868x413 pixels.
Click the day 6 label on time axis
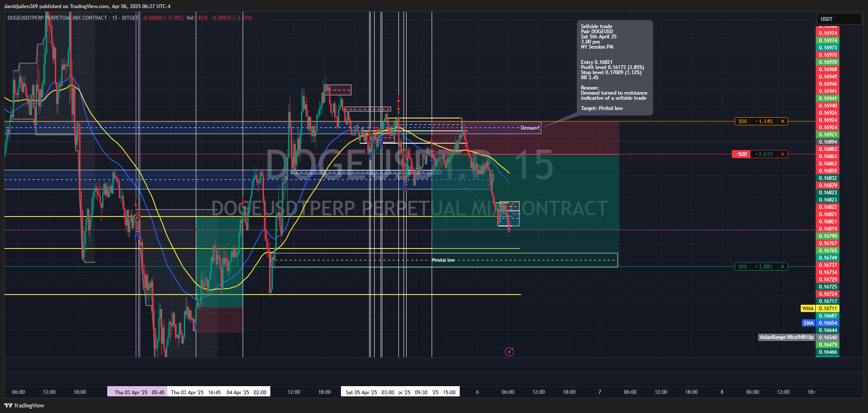point(477,392)
